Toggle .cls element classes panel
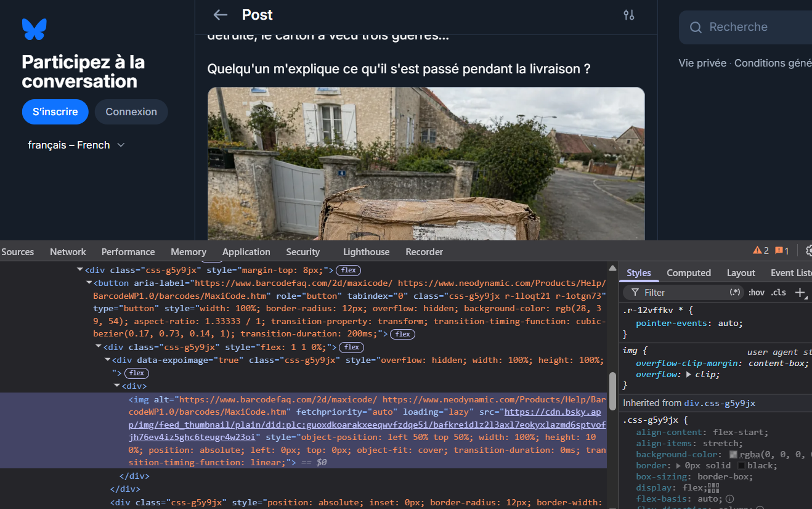Image resolution: width=812 pixels, height=509 pixels. click(x=779, y=292)
